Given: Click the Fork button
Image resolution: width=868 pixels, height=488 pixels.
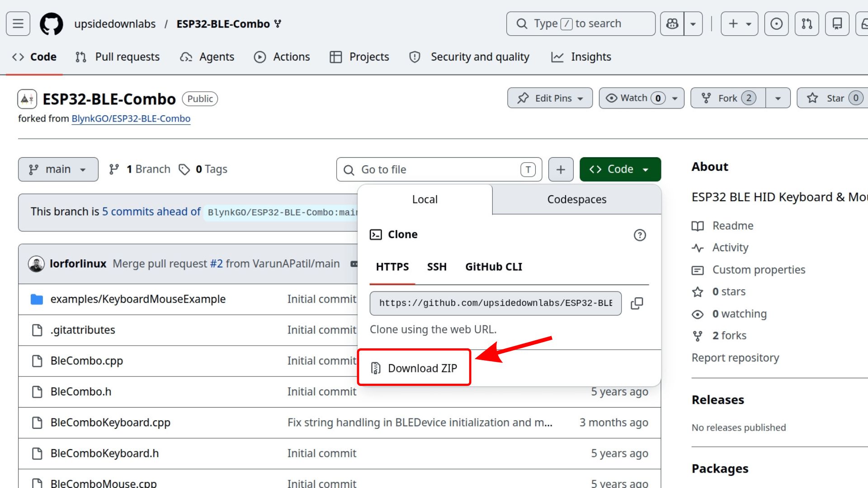Looking at the screenshot, I should [728, 98].
